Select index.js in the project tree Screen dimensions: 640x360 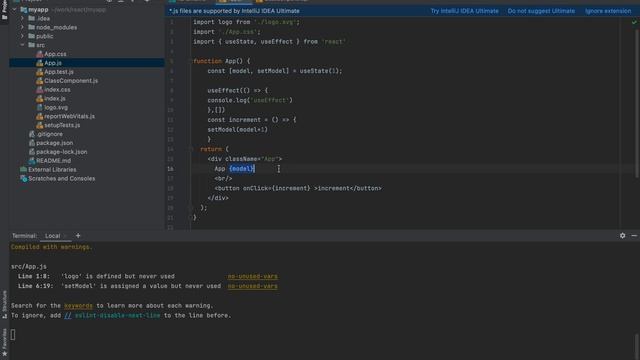(x=55, y=98)
